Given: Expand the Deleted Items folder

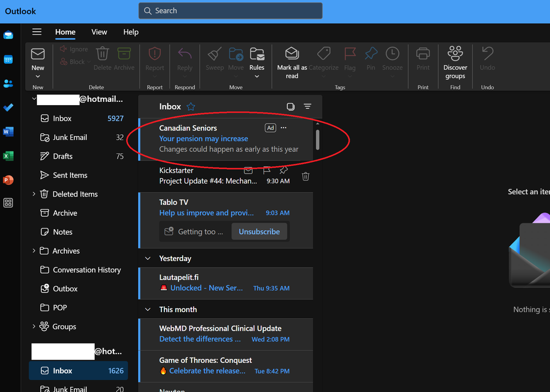Looking at the screenshot, I should [x=34, y=194].
